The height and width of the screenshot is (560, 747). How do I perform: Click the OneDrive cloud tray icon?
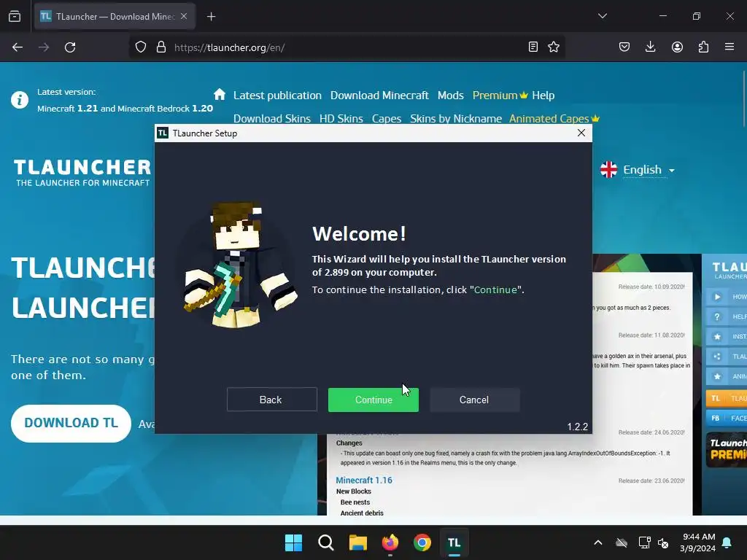(x=622, y=542)
